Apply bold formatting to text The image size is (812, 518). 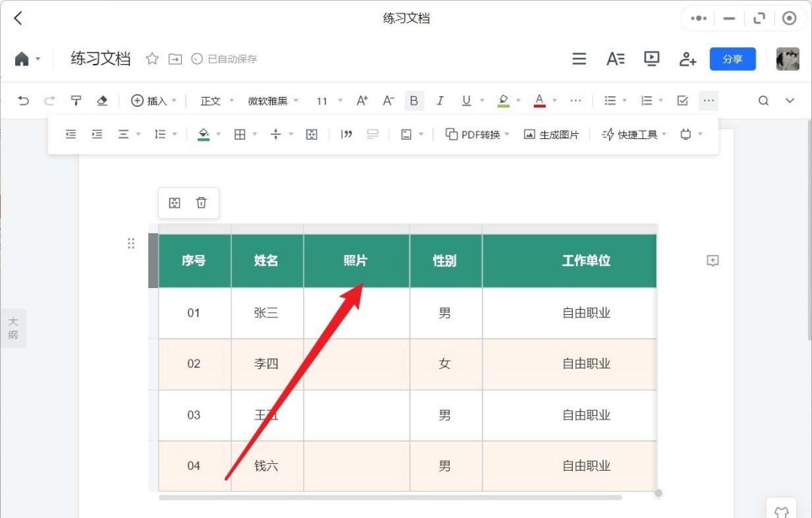coord(414,100)
